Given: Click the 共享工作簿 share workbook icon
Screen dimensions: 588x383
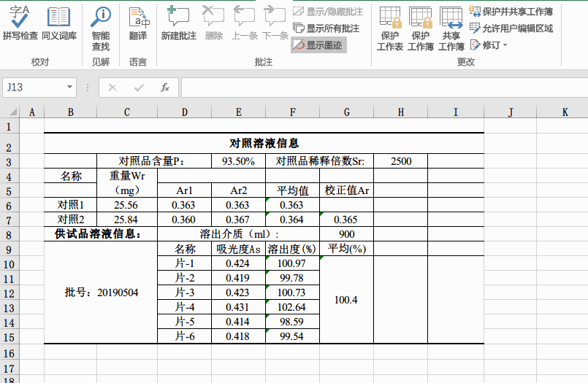Looking at the screenshot, I should (451, 28).
